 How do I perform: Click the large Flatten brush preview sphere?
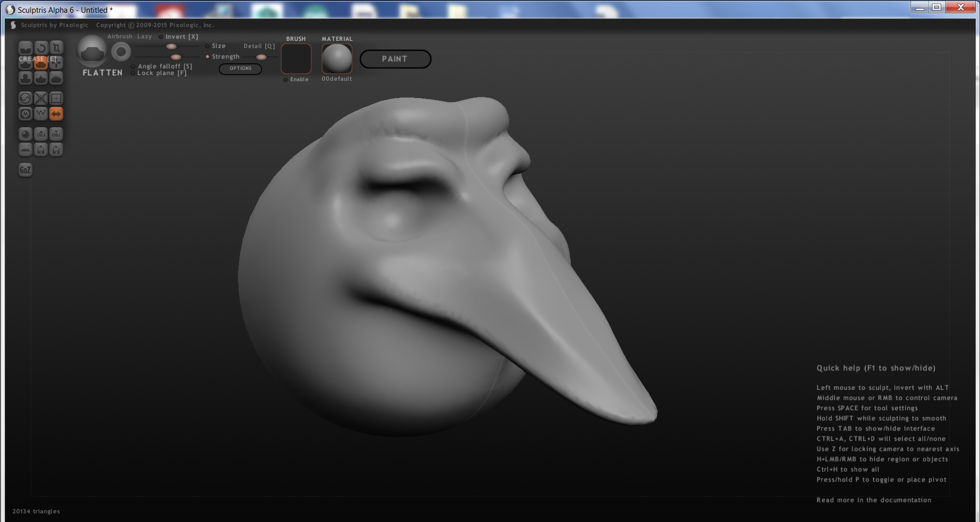(92, 52)
